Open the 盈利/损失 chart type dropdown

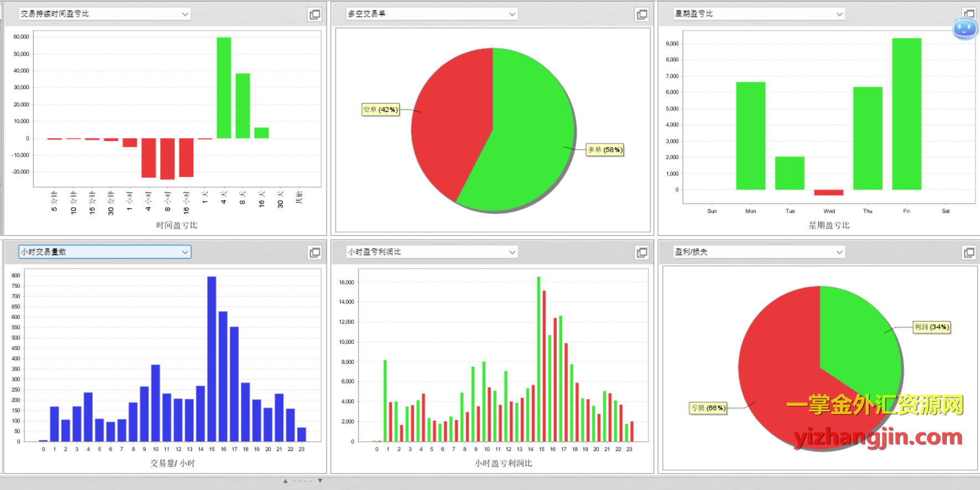click(839, 252)
